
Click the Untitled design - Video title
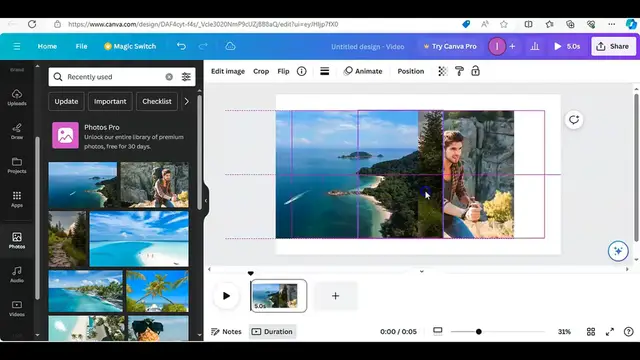click(x=367, y=47)
